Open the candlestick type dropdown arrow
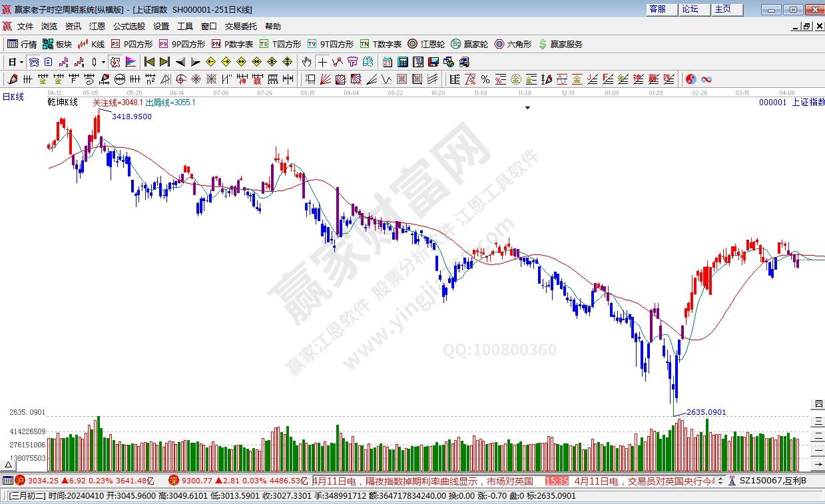The width and height of the screenshot is (825, 504). click(x=103, y=62)
